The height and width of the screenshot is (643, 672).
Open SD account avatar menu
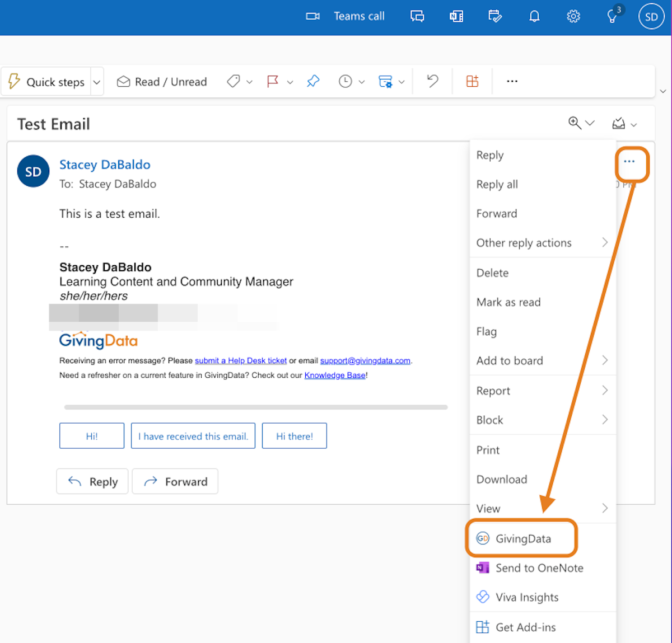(651, 17)
